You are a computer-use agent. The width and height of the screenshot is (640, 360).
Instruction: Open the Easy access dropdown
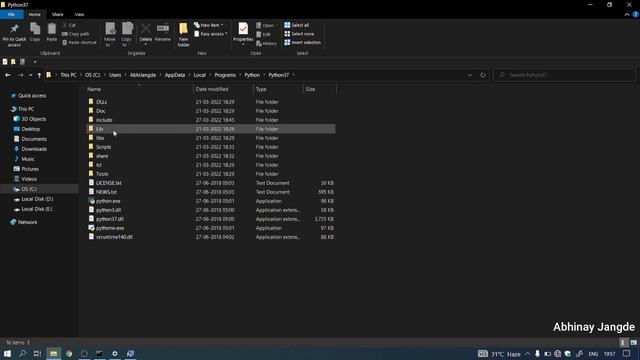pos(211,34)
